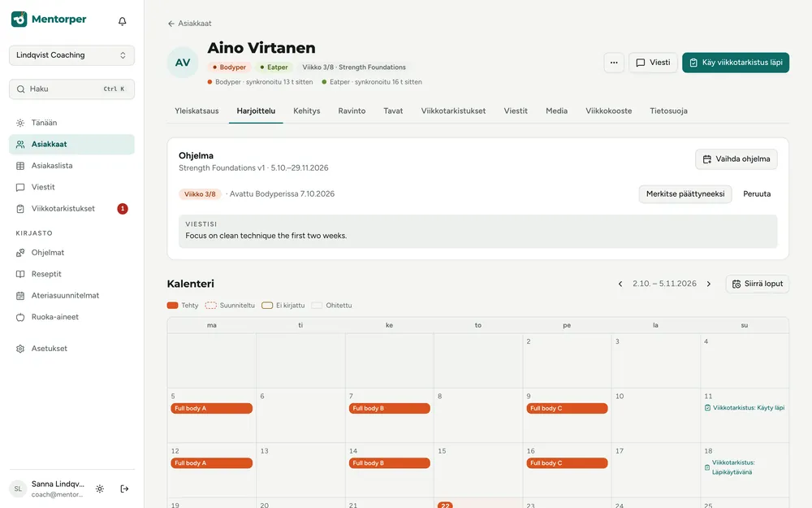Open Viestit in the sidebar
Image resolution: width=812 pixels, height=508 pixels.
[71, 187]
